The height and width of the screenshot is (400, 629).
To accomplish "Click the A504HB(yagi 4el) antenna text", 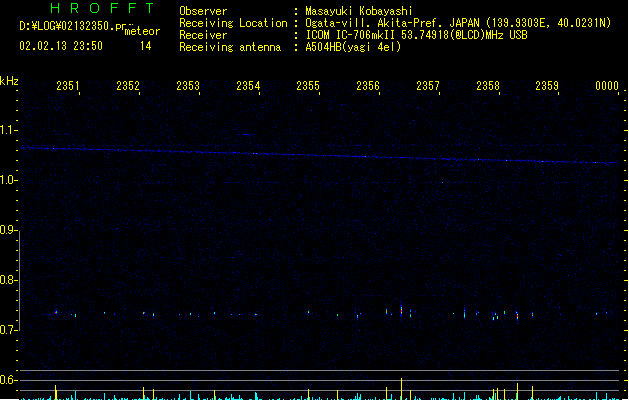I will (353, 47).
